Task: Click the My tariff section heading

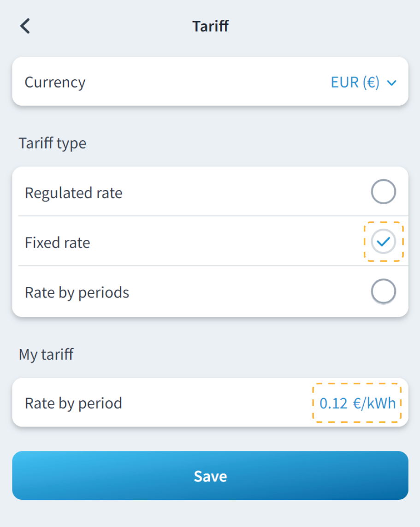Action: [x=46, y=355]
